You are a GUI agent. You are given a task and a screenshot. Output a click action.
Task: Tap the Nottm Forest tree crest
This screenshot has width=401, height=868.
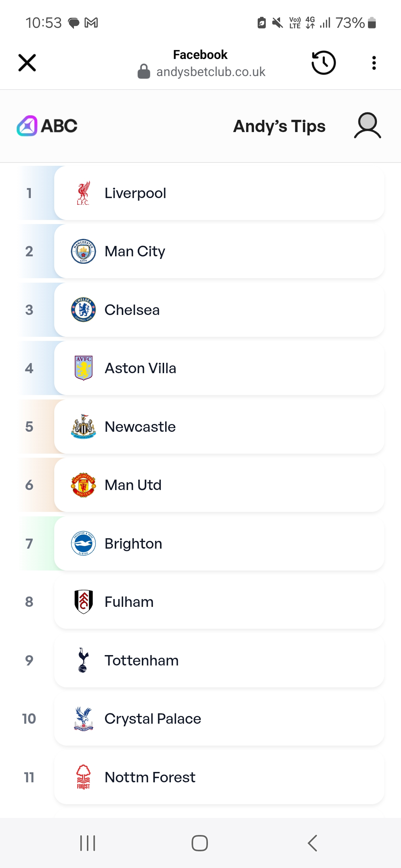(84, 777)
